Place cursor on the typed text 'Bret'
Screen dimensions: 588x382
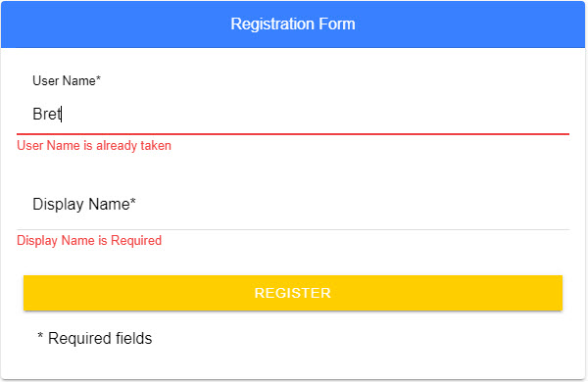tap(47, 114)
